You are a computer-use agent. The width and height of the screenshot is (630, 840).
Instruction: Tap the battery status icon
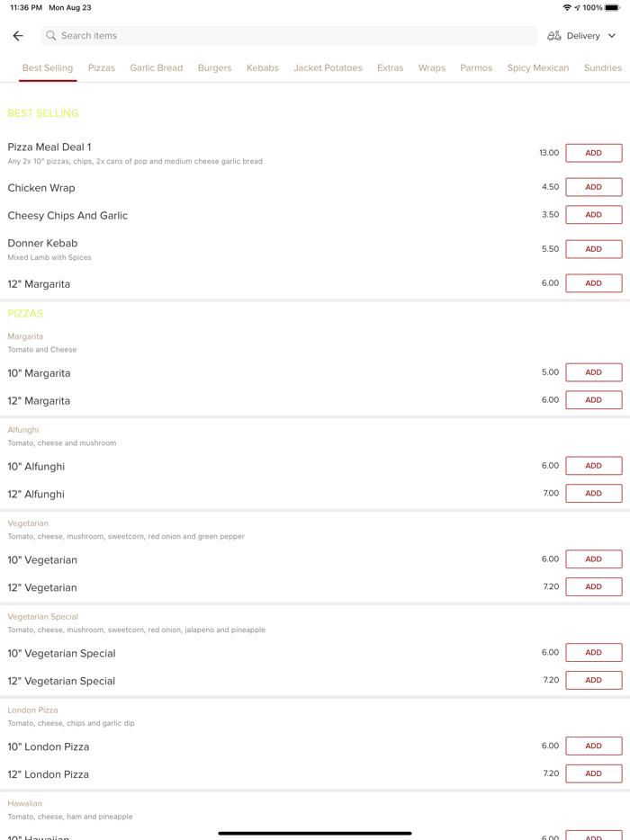[x=612, y=7]
